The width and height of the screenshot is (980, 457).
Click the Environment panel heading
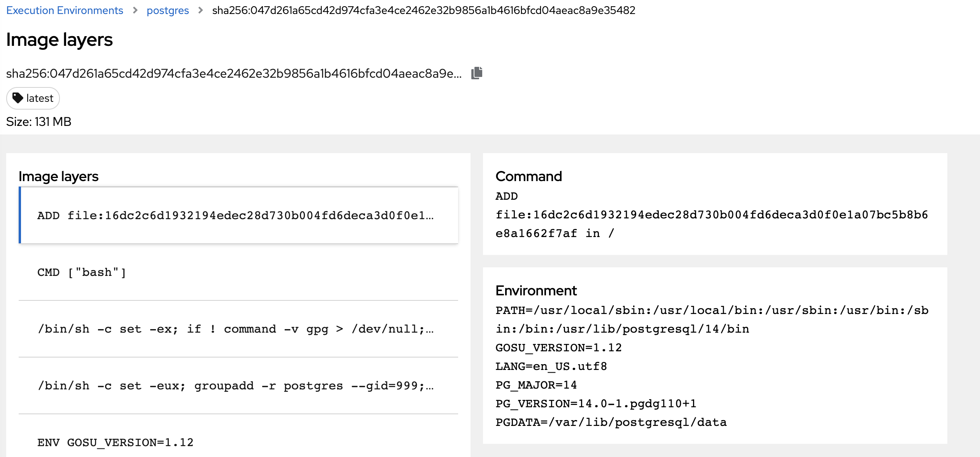[x=536, y=291]
